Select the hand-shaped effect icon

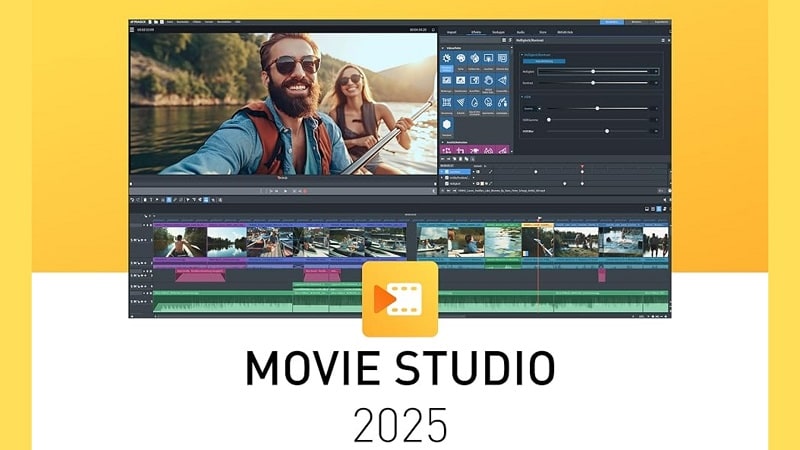coord(488,81)
